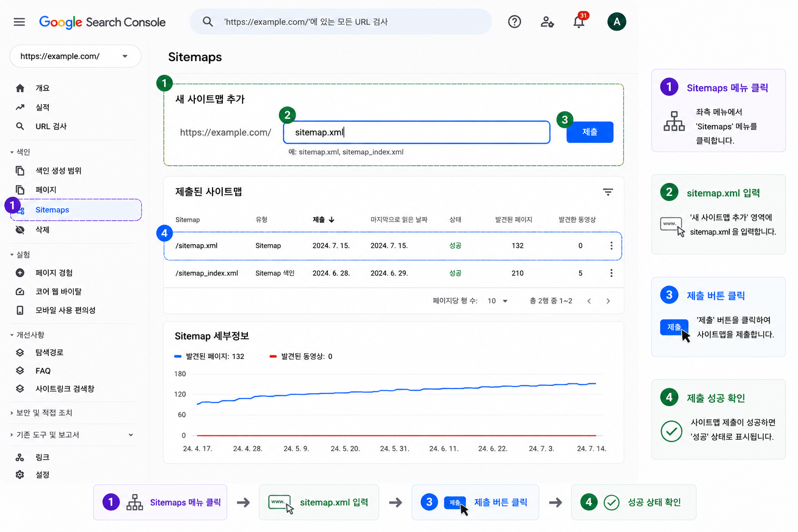The width and height of the screenshot is (798, 532).
Task: Collapse the 색인 sidebar section
Action: (x=20, y=152)
